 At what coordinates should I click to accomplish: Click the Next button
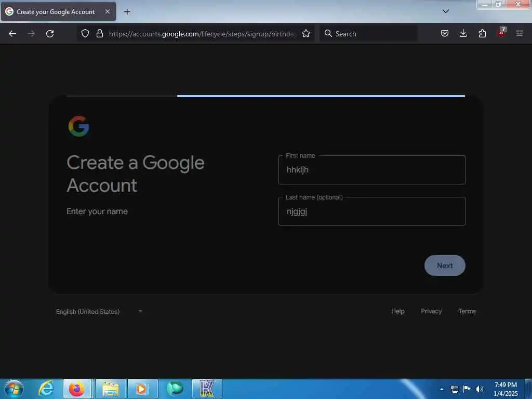[x=445, y=265]
